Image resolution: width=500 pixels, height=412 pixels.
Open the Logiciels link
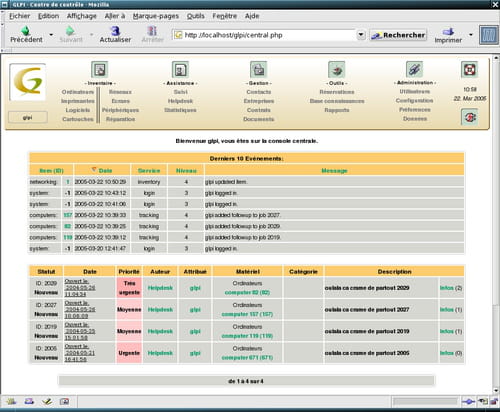[x=78, y=110]
